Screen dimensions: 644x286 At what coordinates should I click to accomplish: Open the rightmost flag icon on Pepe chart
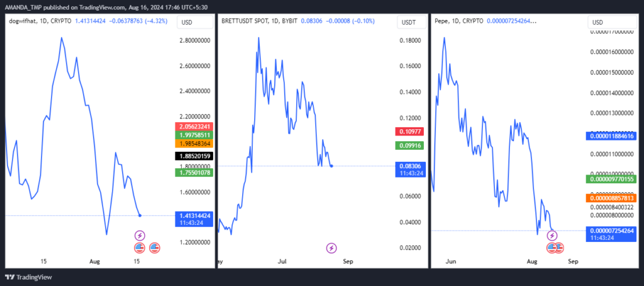559,248
